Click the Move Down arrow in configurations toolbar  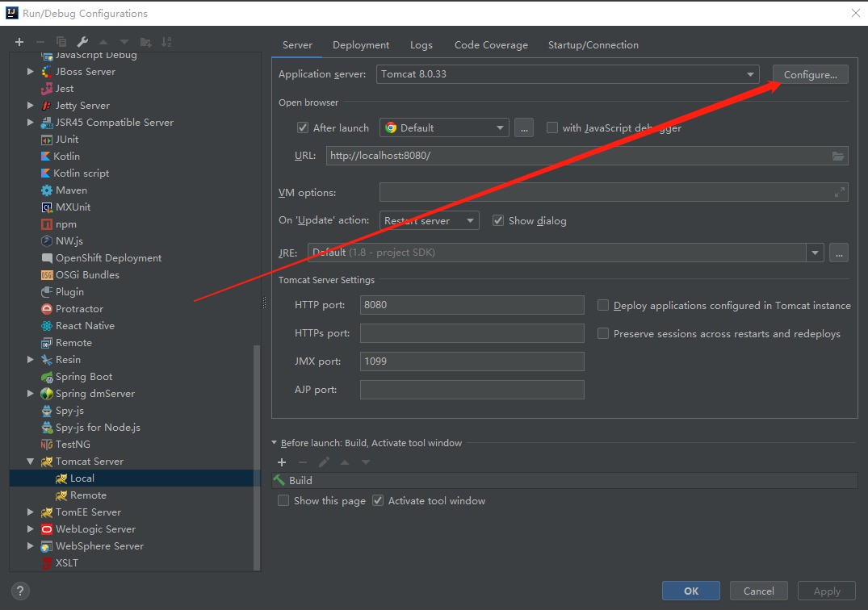(x=124, y=42)
